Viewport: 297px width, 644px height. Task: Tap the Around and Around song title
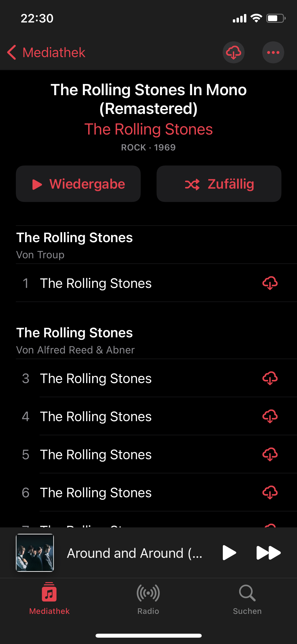[x=135, y=553]
